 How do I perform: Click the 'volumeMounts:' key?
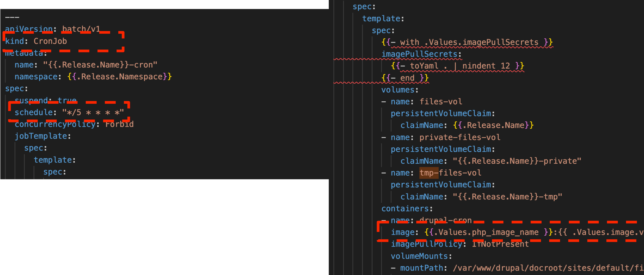[x=422, y=256]
